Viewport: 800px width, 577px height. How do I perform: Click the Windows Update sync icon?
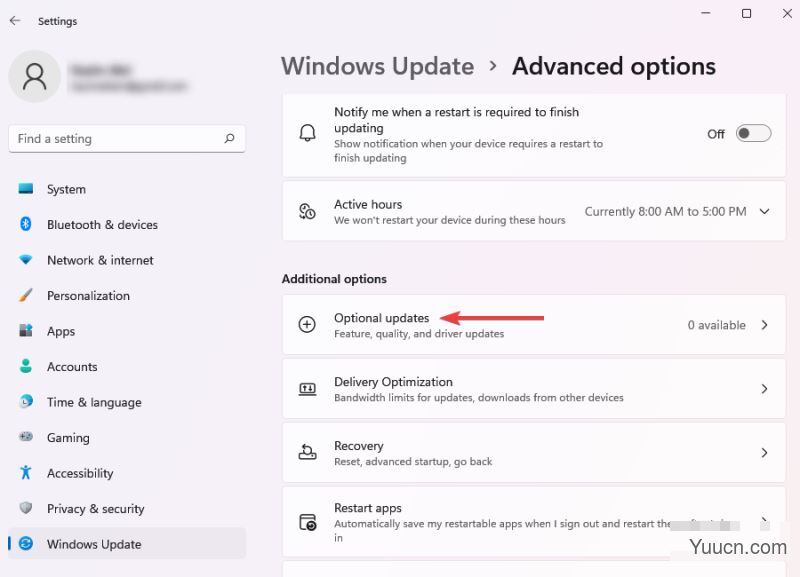click(26, 543)
